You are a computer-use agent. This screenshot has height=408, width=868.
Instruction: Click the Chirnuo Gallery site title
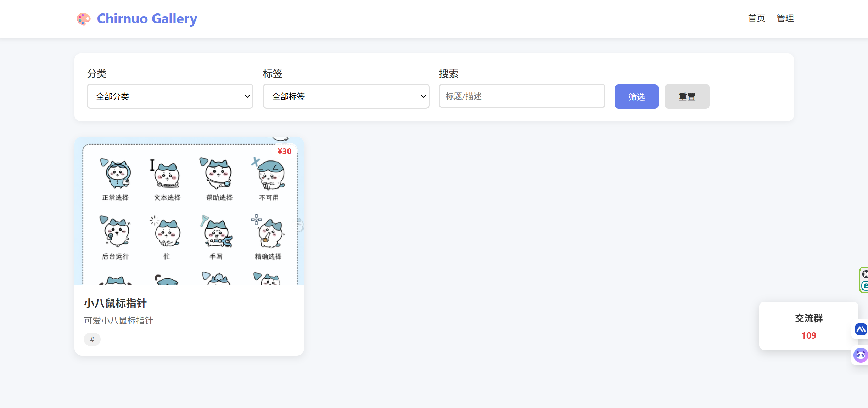tap(146, 19)
